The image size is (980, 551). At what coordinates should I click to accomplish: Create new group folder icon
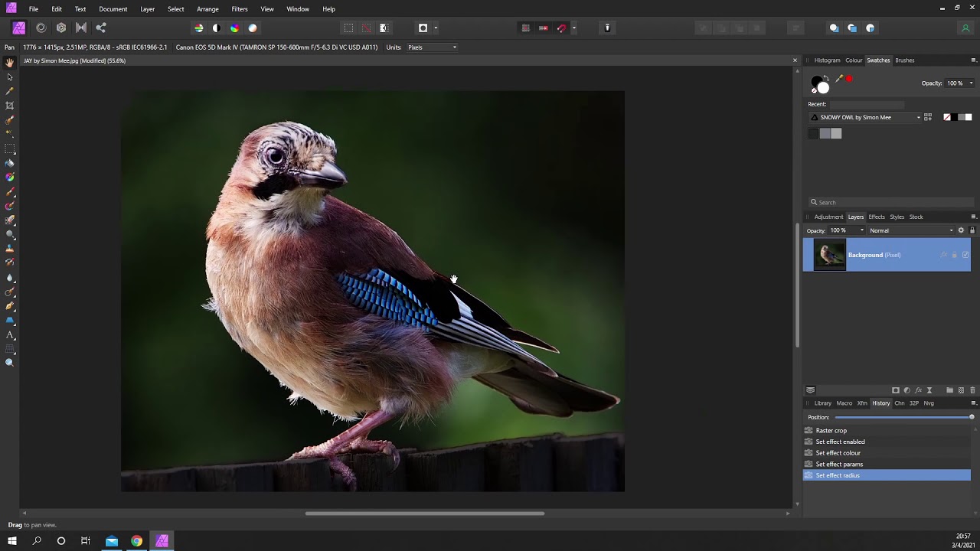pos(950,390)
